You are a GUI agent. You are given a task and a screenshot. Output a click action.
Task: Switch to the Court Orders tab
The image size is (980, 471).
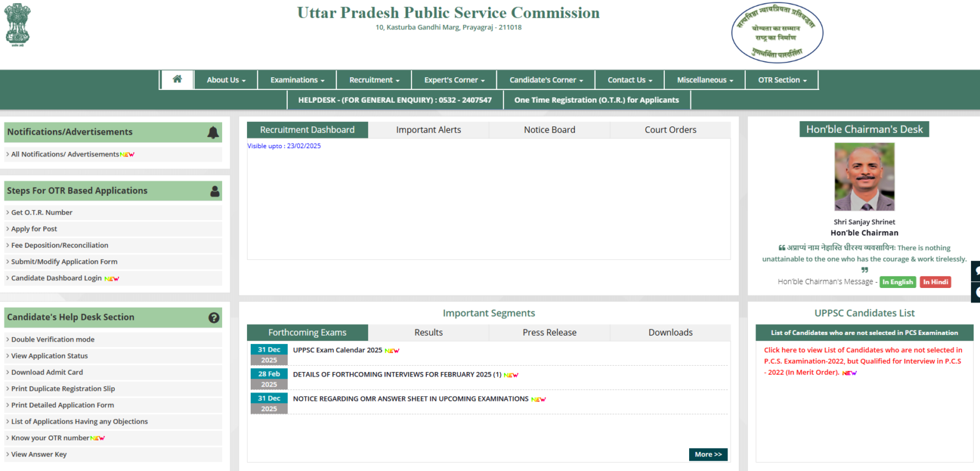671,130
